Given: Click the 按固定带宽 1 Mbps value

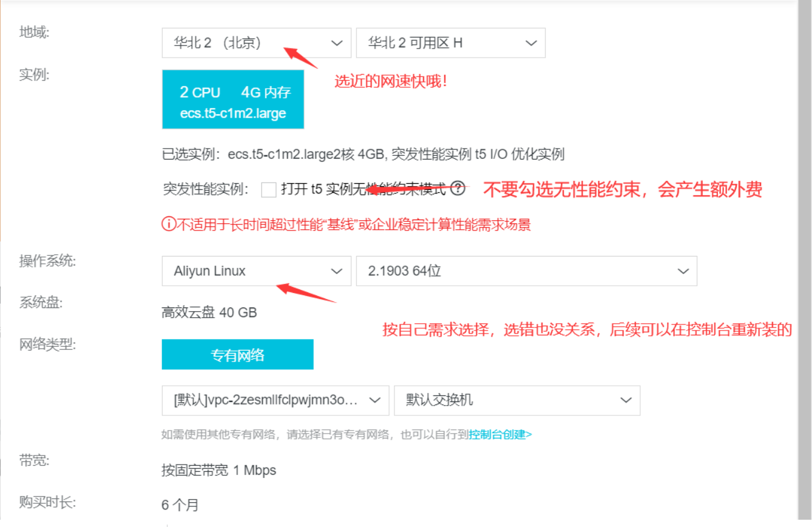Looking at the screenshot, I should click(218, 470).
